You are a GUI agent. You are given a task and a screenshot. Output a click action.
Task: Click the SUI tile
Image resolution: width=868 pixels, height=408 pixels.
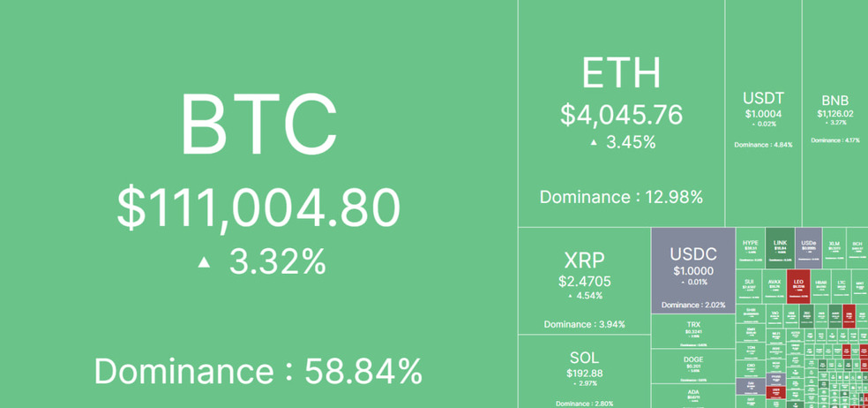click(x=749, y=285)
